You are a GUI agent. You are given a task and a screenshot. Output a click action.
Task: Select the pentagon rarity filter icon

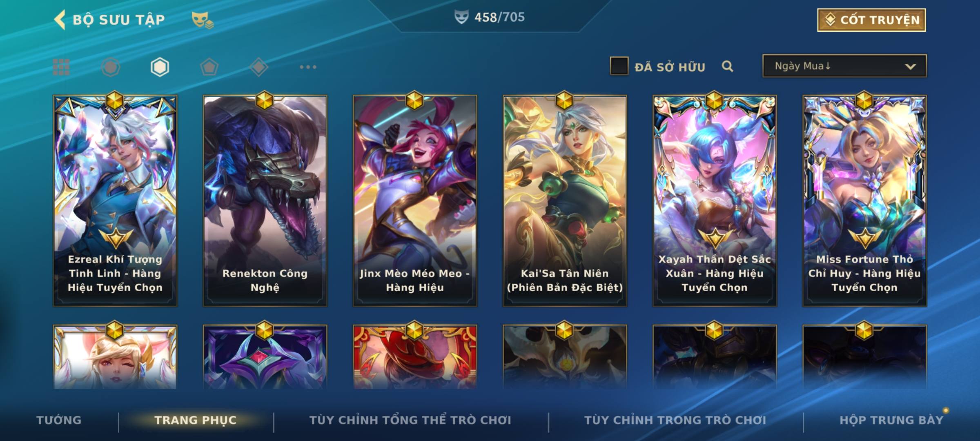click(x=209, y=67)
